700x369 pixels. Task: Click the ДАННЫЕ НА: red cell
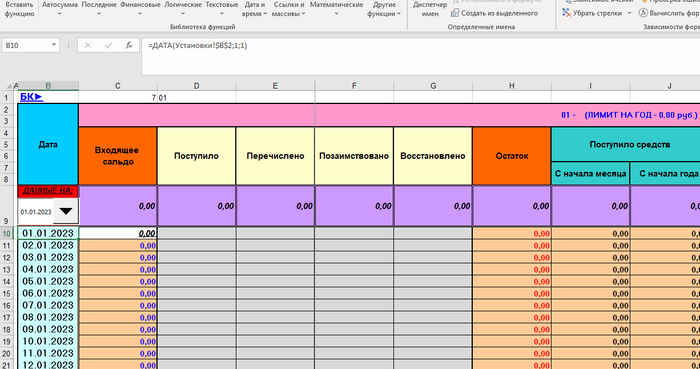click(48, 191)
